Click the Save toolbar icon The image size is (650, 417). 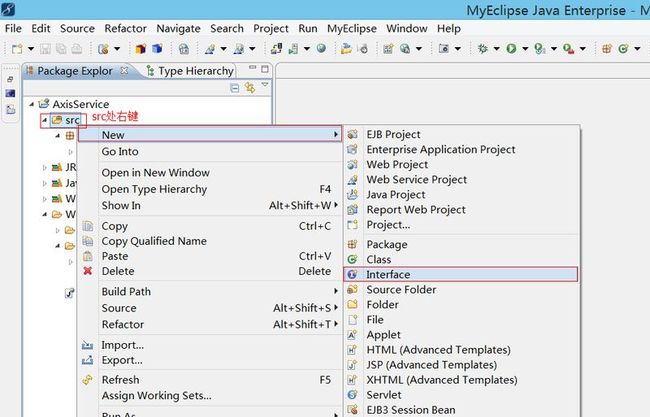click(x=45, y=49)
